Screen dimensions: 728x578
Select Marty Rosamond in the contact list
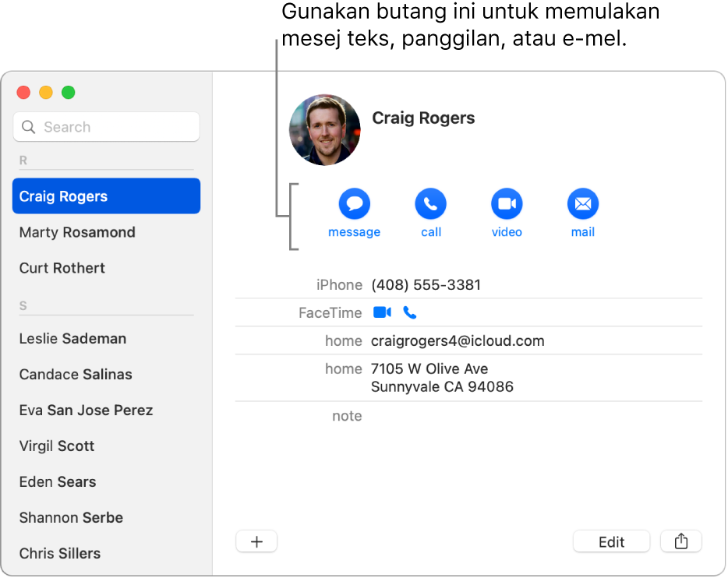106,232
